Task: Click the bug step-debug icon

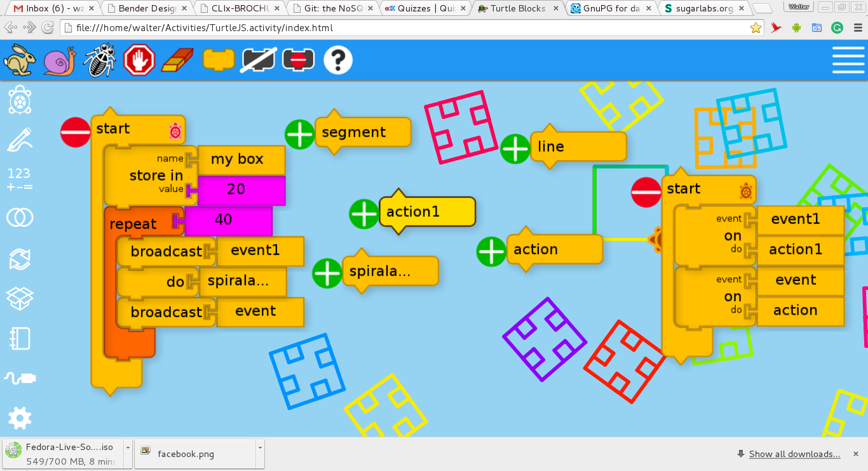Action: pos(99,60)
